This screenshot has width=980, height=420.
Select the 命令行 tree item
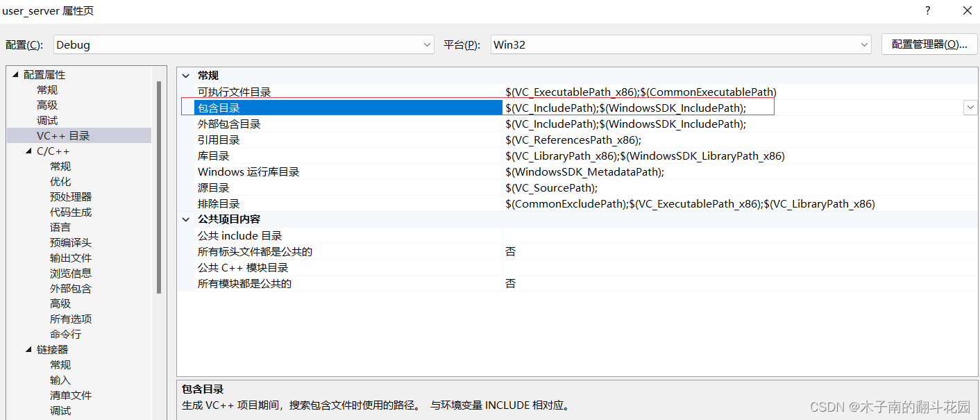tap(66, 334)
